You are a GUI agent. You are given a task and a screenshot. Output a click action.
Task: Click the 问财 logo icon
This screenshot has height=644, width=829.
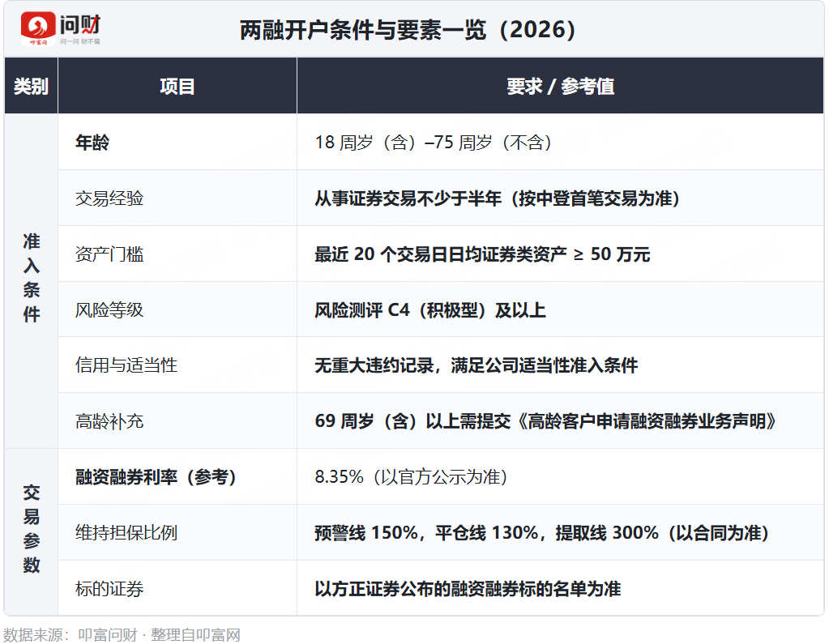pos(38,28)
